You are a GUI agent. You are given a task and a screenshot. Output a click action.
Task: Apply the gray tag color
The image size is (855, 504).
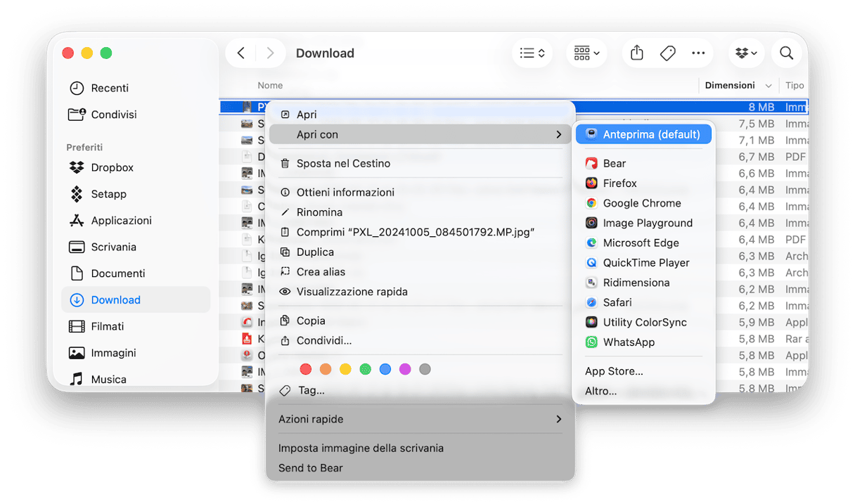click(425, 369)
